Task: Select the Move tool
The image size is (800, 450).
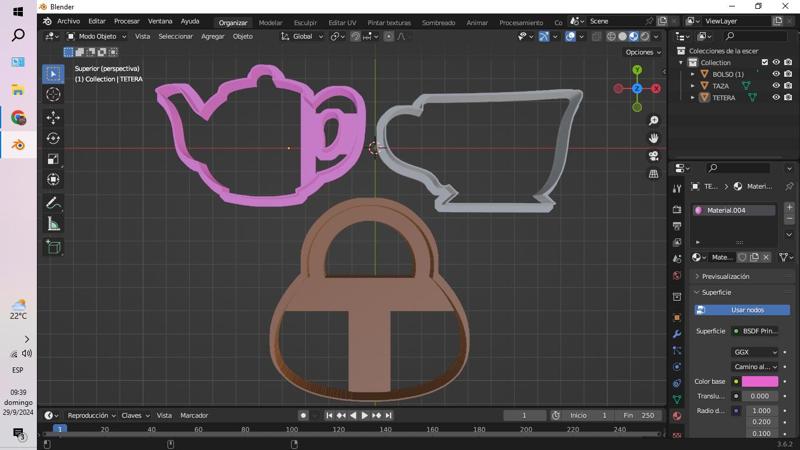Action: 53,118
